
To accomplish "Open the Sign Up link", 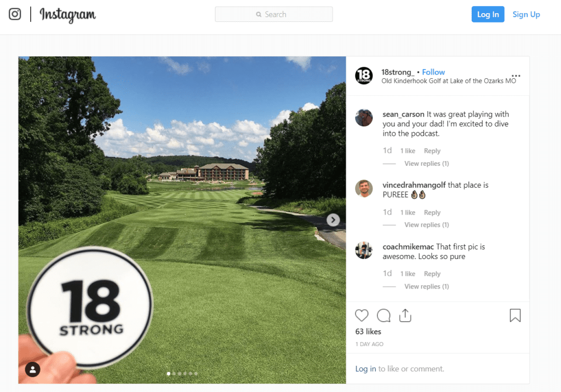I will click(x=526, y=14).
